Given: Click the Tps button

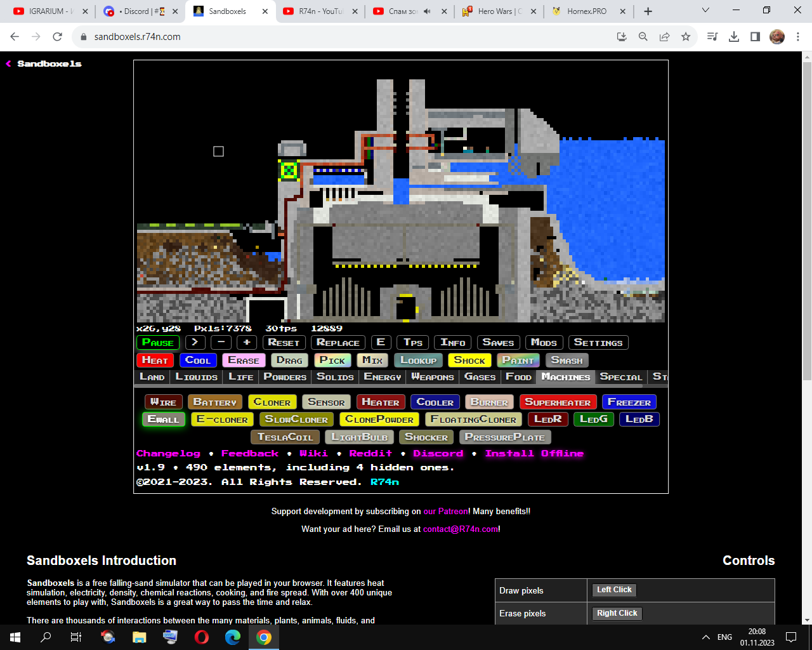Looking at the screenshot, I should [413, 343].
